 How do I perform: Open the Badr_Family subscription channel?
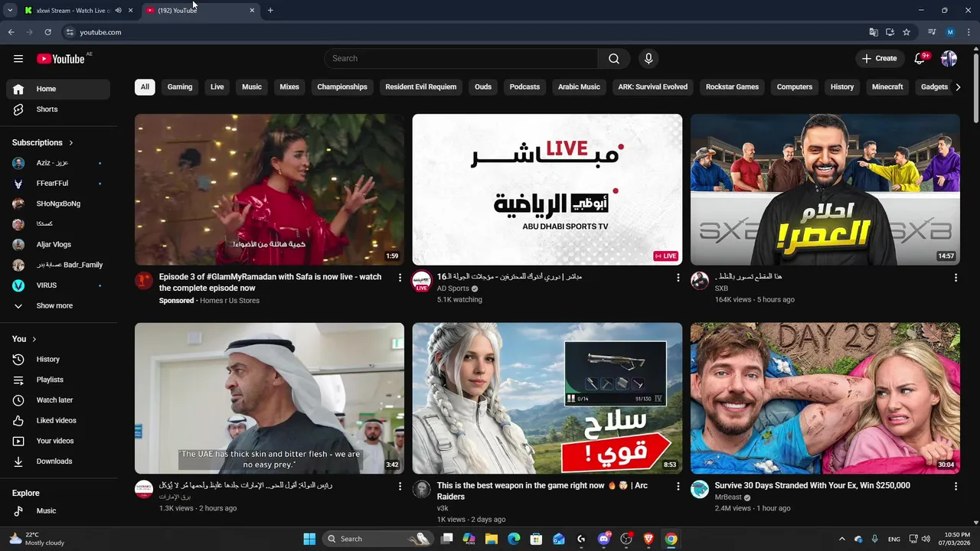click(58, 265)
